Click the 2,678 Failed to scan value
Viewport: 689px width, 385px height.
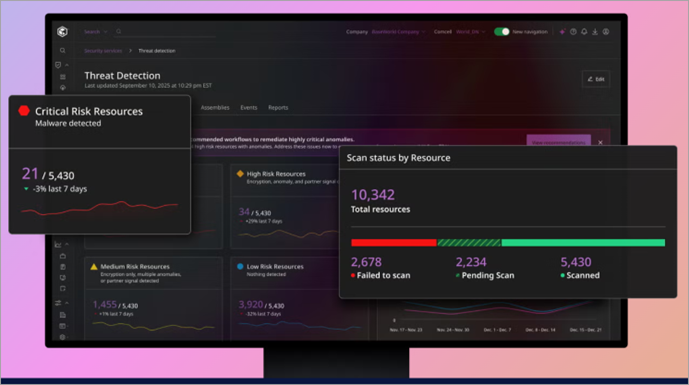(x=366, y=262)
